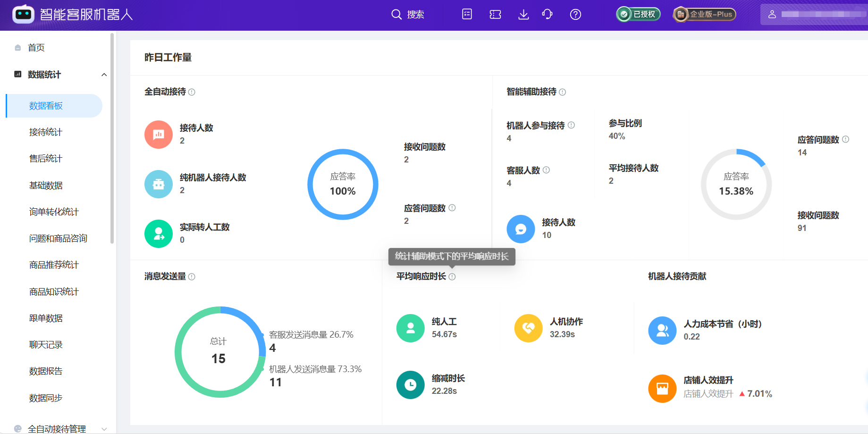Click the info icon next to 平均响应时长
The image size is (868, 434).
[x=452, y=277]
